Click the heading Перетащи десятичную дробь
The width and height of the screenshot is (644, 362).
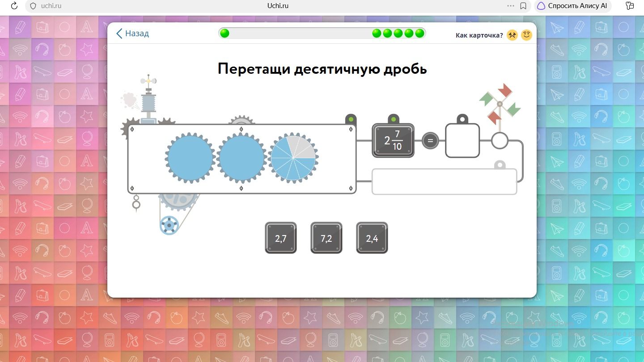[322, 69]
